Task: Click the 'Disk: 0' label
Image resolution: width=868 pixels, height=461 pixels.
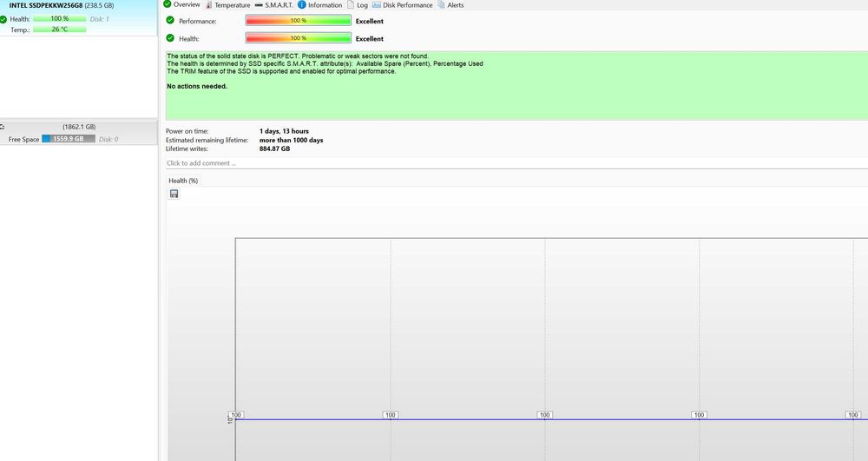Action: point(108,140)
